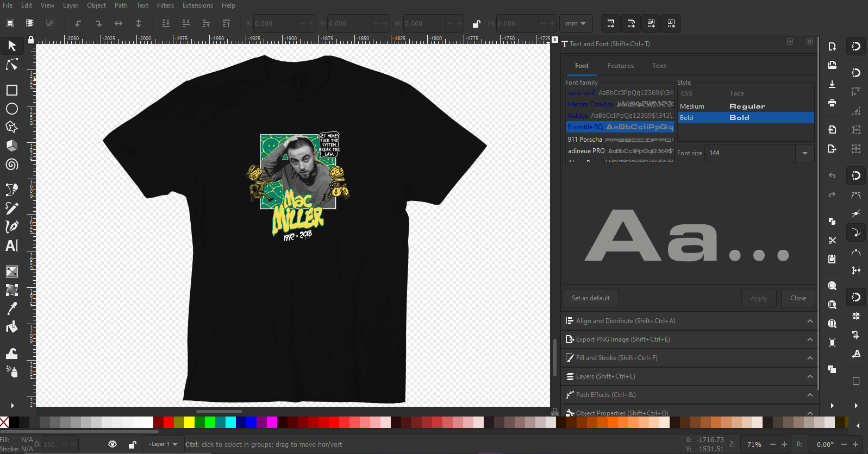Image resolution: width=868 pixels, height=454 pixels.
Task: Pick the yellow palette swatch
Action: click(x=189, y=422)
